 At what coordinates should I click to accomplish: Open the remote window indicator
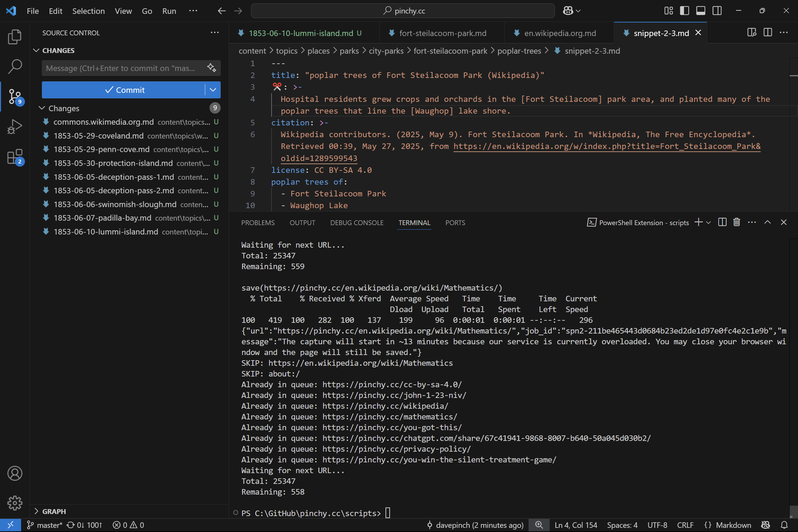tap(10, 525)
